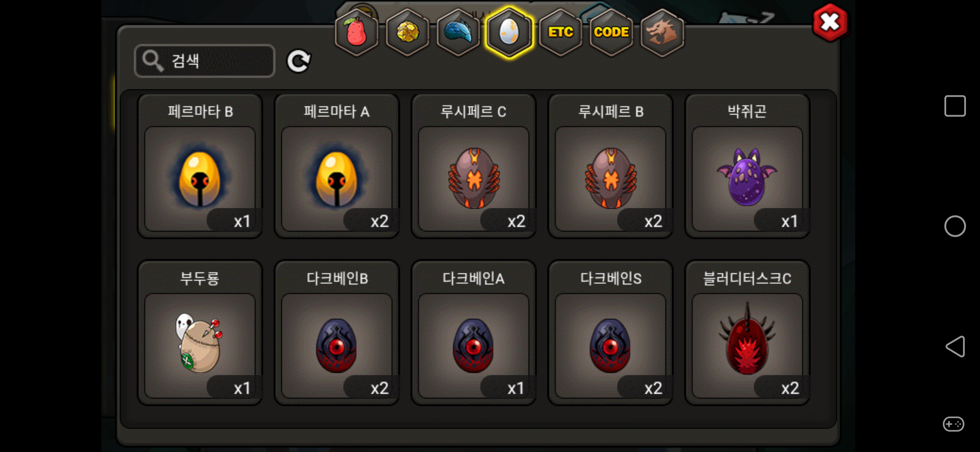980x452 pixels.
Task: Open the brown dragon head tab
Action: (662, 33)
